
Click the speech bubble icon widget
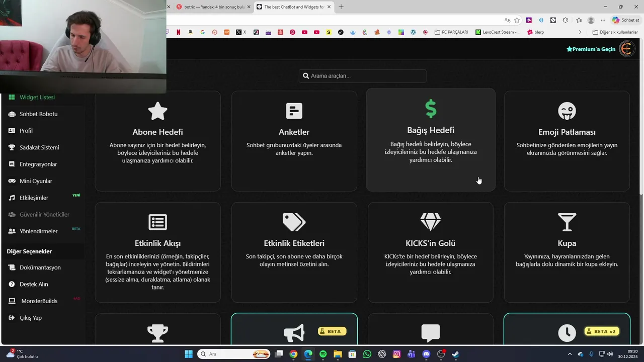point(431,333)
